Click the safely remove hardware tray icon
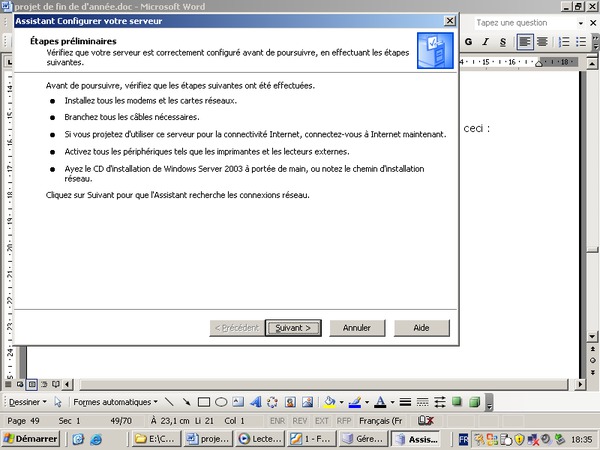The width and height of the screenshot is (600, 450). click(560, 439)
